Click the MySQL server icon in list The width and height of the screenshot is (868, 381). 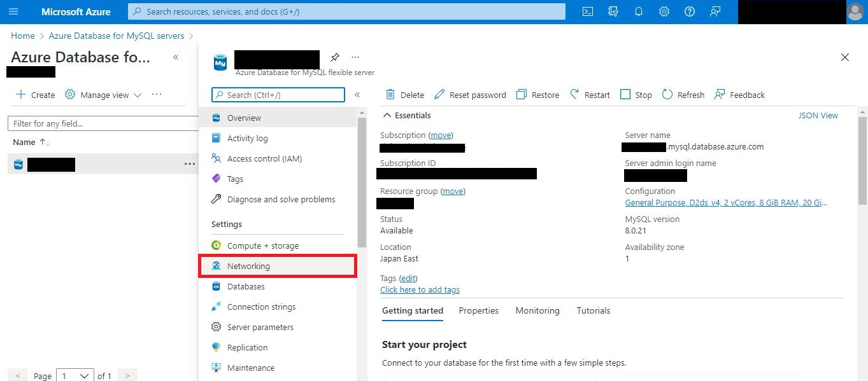click(x=18, y=165)
